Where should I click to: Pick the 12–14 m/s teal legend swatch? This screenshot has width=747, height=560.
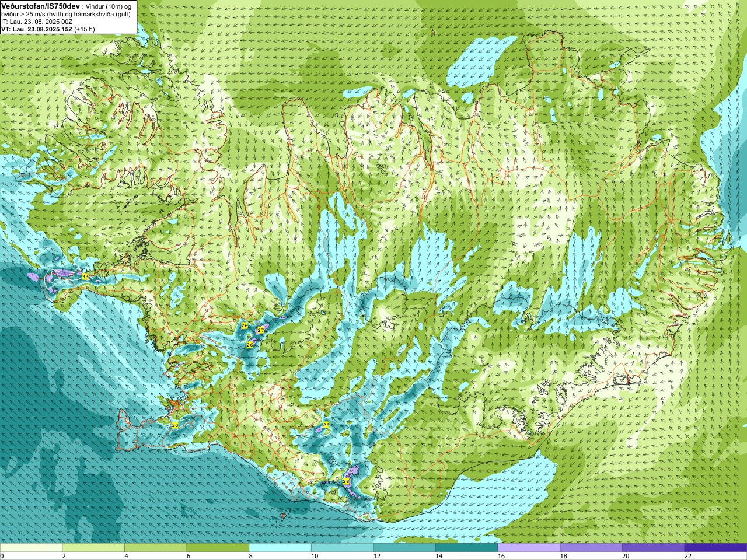pos(404,548)
